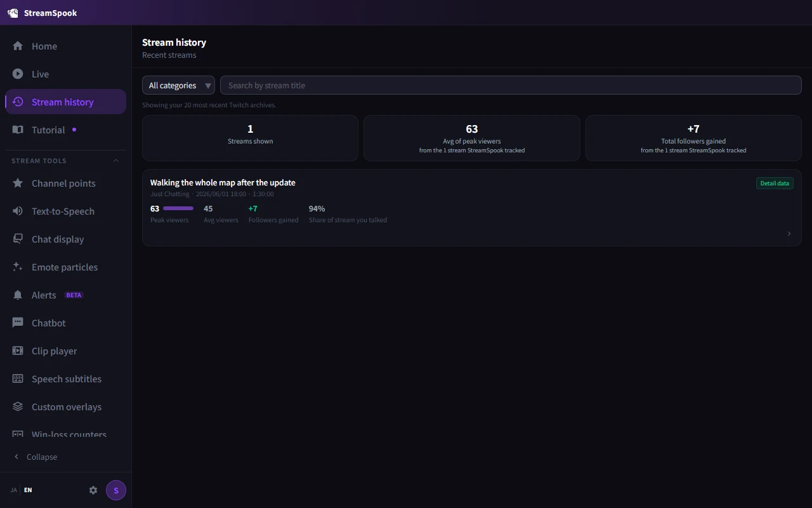Open the Text-to-Speech tool
Image resolution: width=812 pixels, height=508 pixels.
coord(66,211)
